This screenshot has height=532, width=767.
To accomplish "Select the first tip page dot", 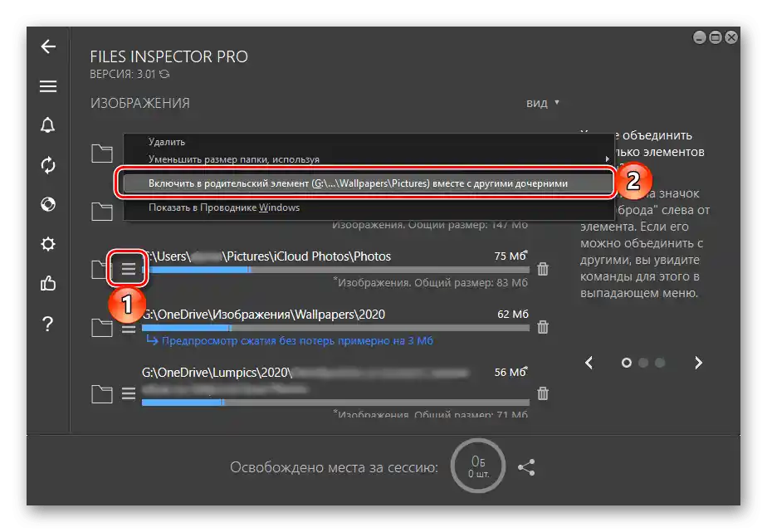I will 627,363.
